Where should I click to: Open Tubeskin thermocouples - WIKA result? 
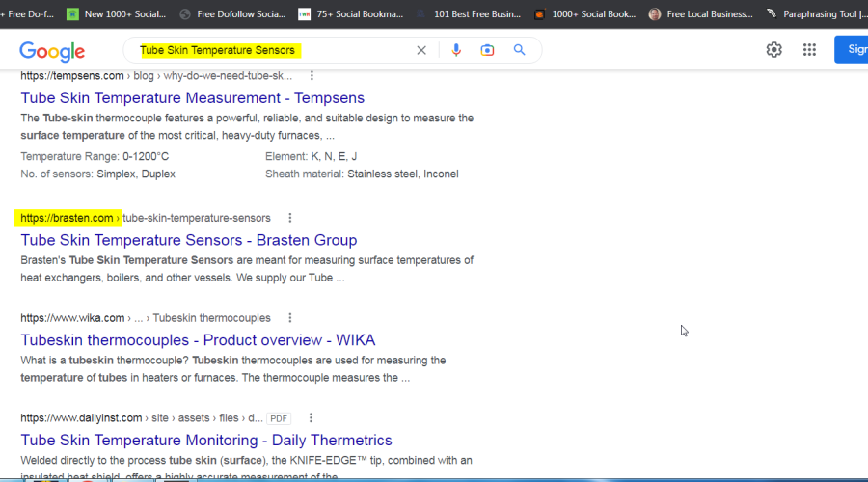(198, 340)
